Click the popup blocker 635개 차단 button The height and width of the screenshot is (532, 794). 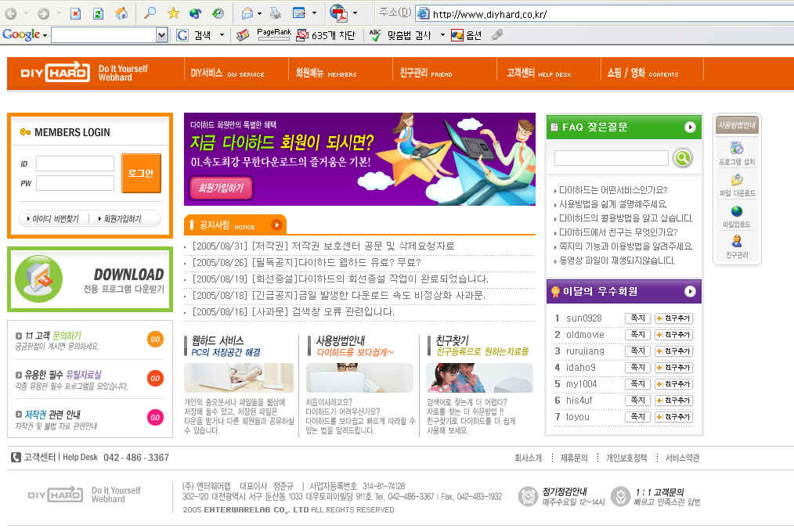[326, 35]
